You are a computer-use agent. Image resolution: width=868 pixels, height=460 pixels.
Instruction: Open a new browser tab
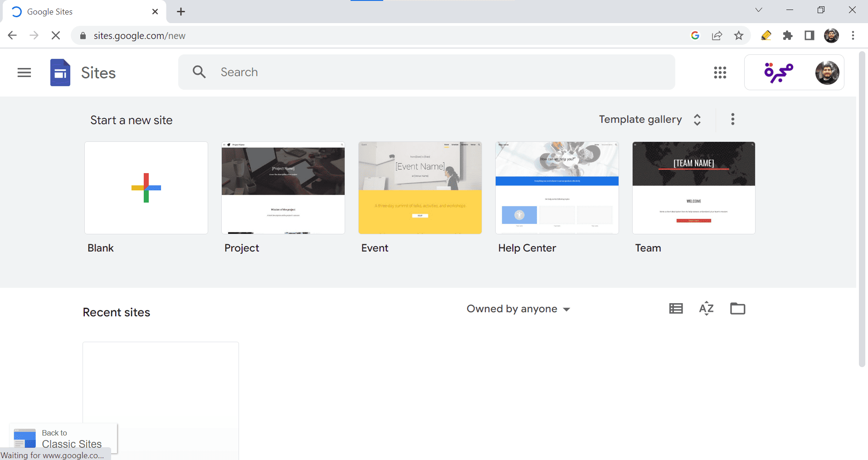click(181, 12)
